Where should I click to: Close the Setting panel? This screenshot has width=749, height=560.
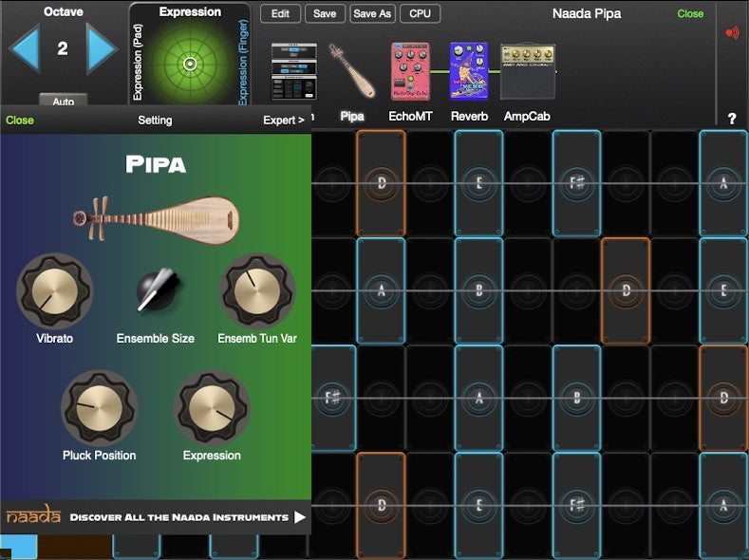[20, 121]
